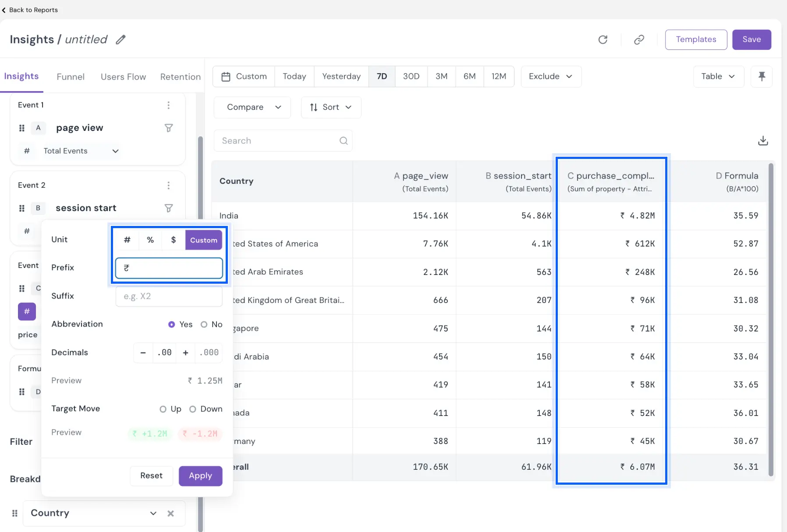The width and height of the screenshot is (787, 532).
Task: Click the purple # unit button under Event 3
Action: (x=27, y=311)
